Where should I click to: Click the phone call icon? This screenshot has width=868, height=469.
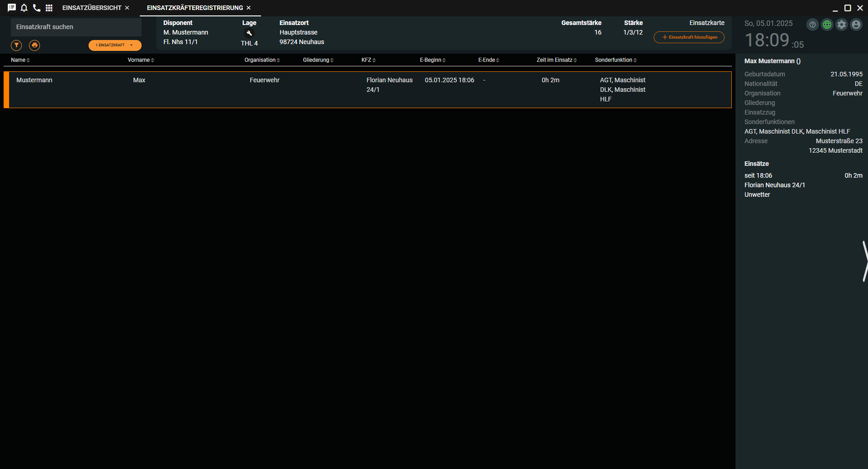(37, 8)
